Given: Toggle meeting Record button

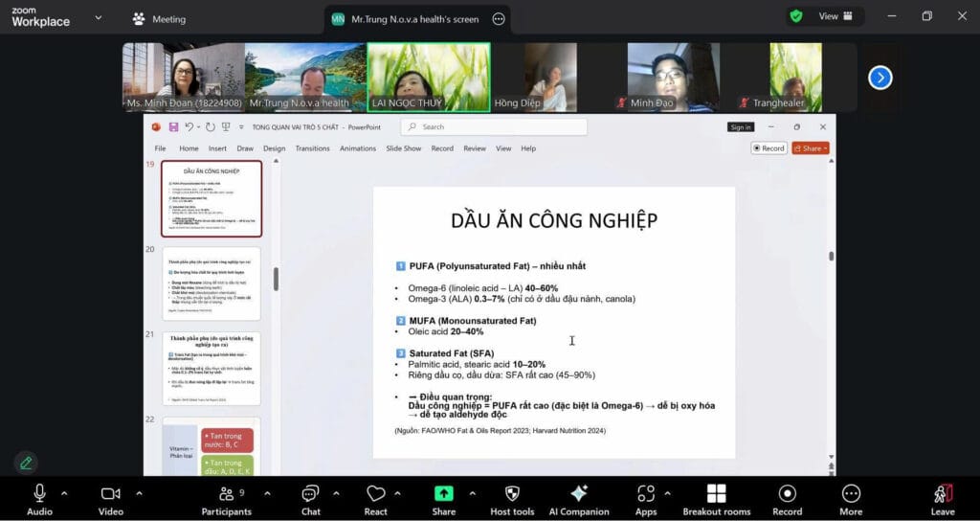Looking at the screenshot, I should point(787,498).
